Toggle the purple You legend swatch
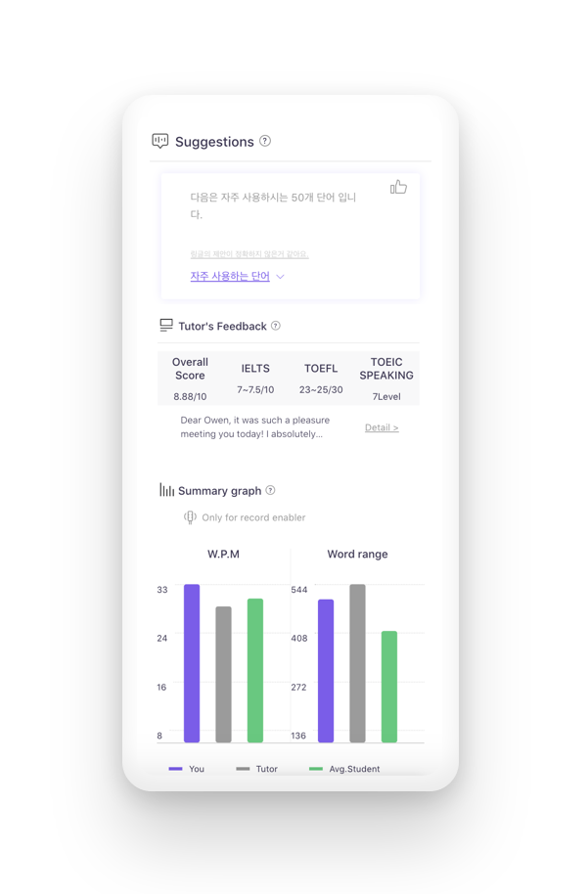 176,769
